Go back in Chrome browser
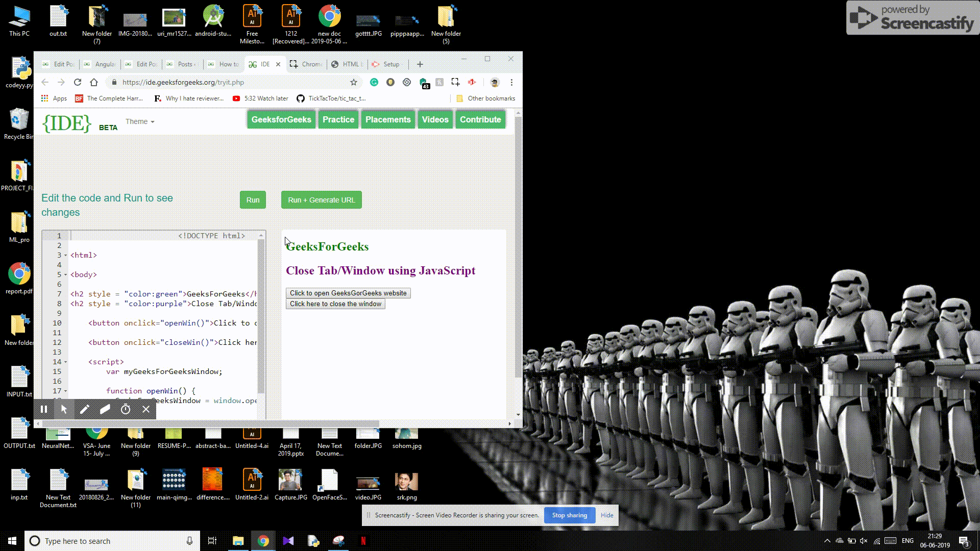Screen dimensions: 980x551 [45, 82]
